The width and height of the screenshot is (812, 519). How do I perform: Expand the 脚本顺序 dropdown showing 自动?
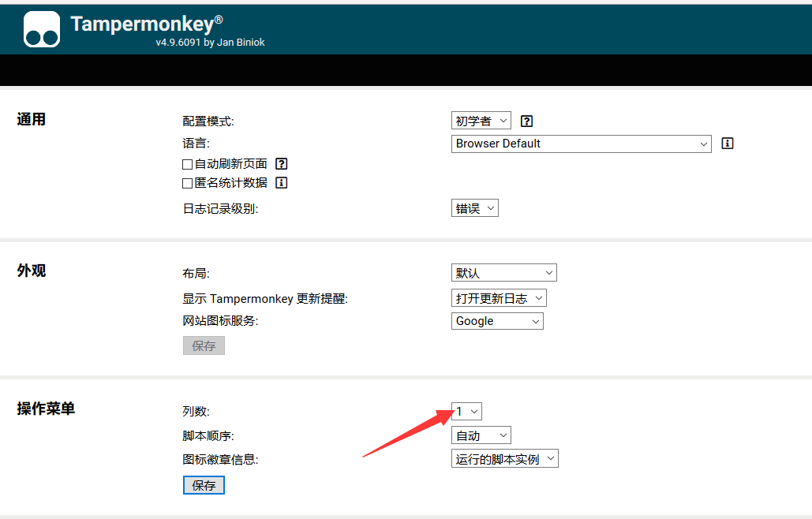pos(481,435)
